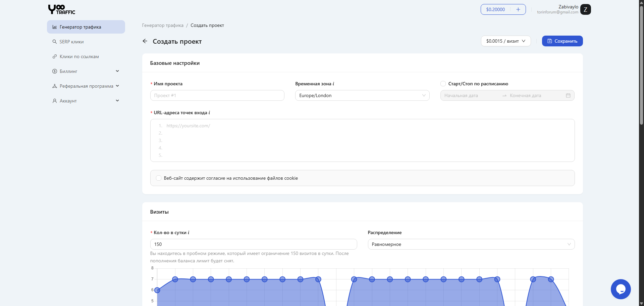Screen dimensions: 644x306
Task: Click the YooTraffic logo
Action: pos(62,9)
